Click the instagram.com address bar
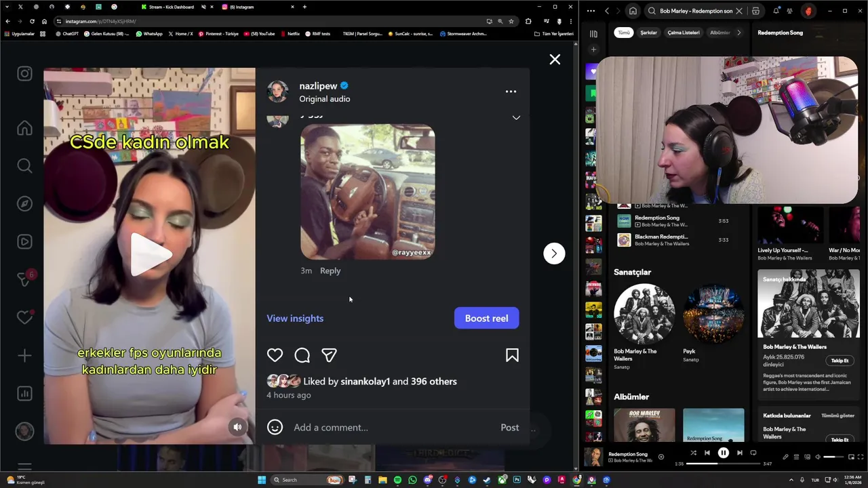The width and height of the screenshot is (868, 488). coord(271,21)
